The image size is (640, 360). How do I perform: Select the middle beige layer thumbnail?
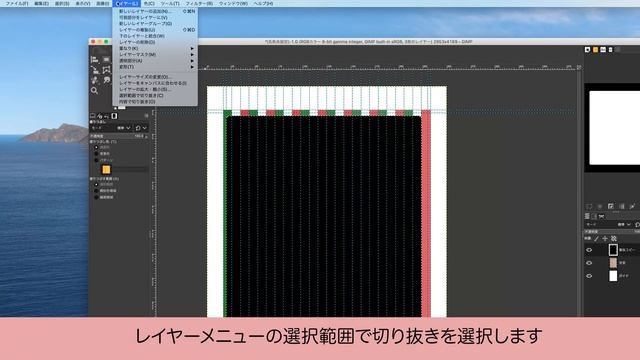pyautogui.click(x=613, y=263)
